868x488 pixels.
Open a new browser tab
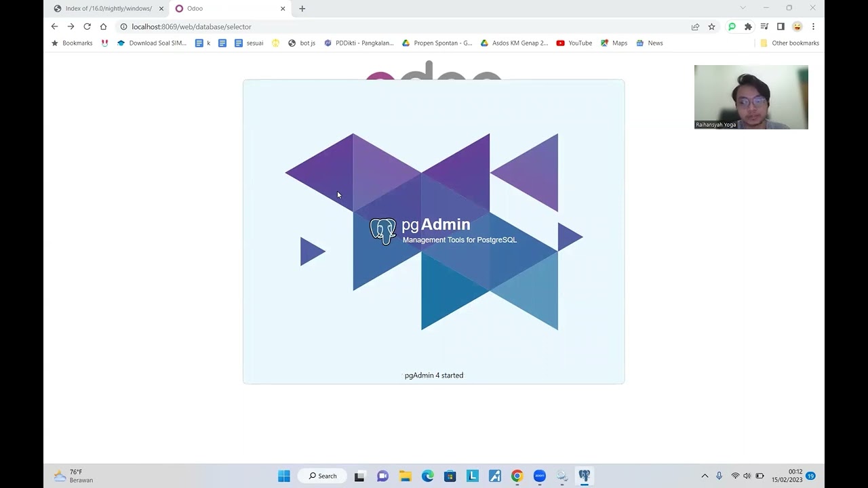point(302,9)
